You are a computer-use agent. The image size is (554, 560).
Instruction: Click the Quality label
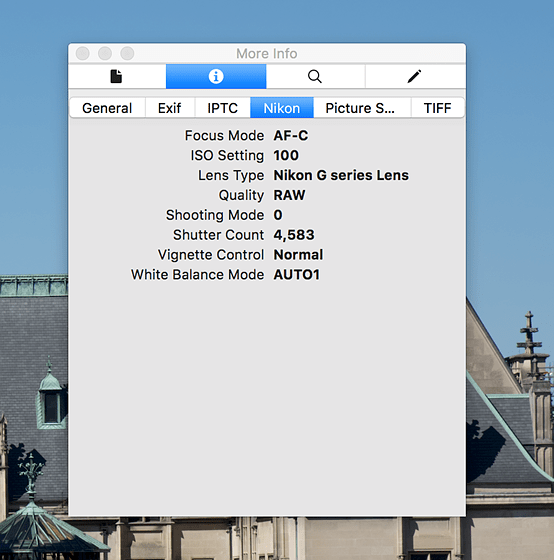(241, 195)
